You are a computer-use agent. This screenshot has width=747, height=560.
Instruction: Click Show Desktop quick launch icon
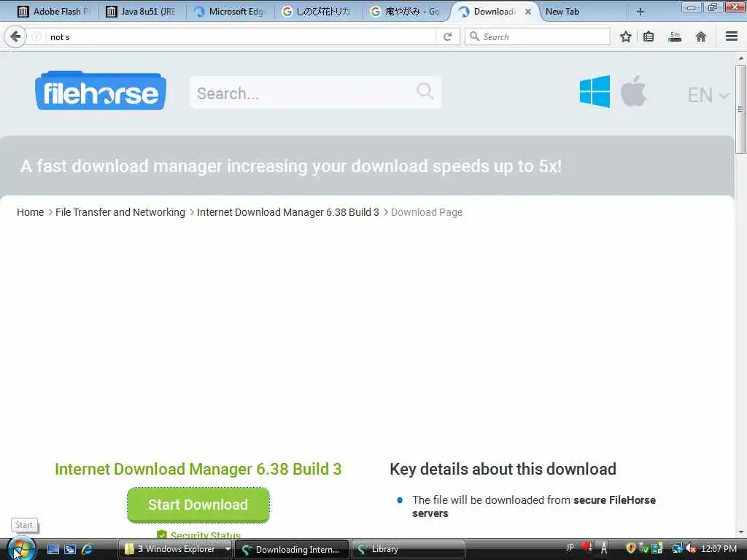click(x=53, y=549)
